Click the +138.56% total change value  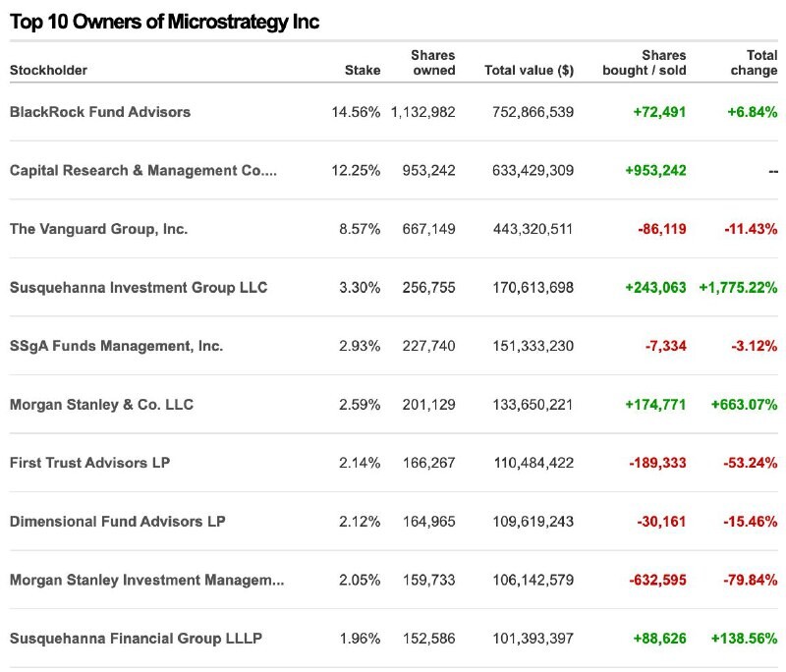coord(745,639)
